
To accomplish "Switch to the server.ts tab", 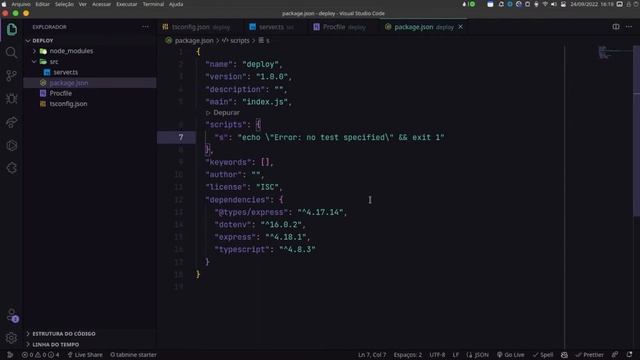I will pyautogui.click(x=271, y=27).
